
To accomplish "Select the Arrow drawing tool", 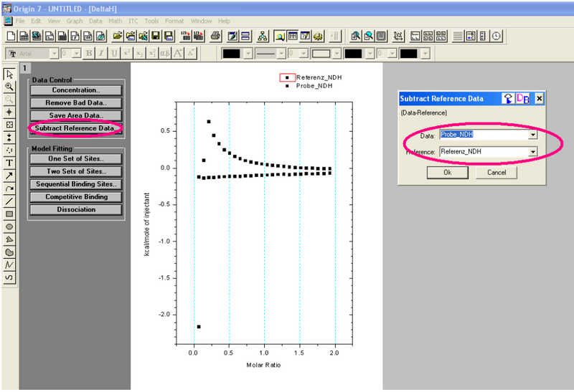I will (x=9, y=176).
